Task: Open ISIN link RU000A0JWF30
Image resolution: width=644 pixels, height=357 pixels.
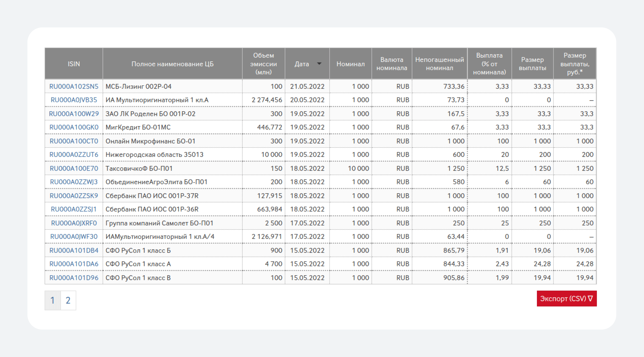Action: [74, 236]
